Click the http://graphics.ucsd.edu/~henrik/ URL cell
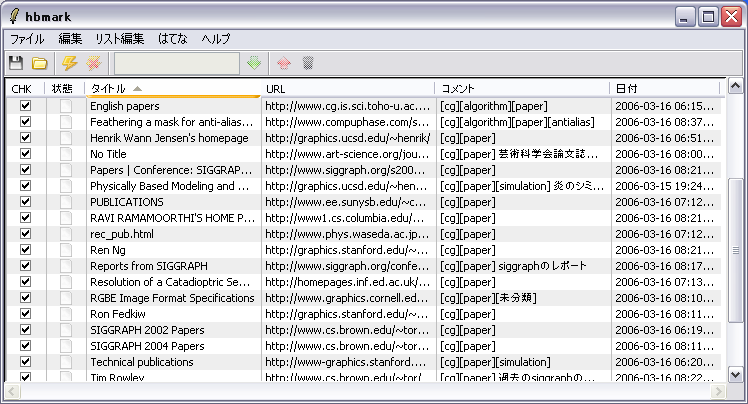Screen dimensions: 748x404 348,138
